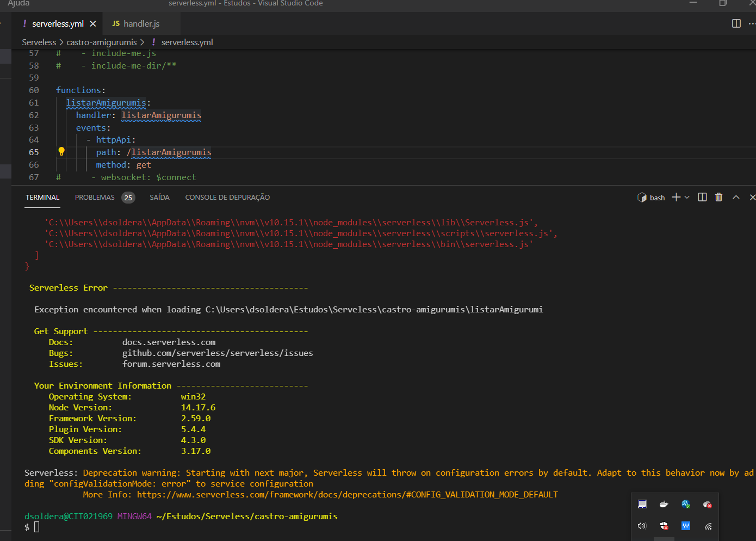Click the 'events:' key on line 63

[x=93, y=128]
